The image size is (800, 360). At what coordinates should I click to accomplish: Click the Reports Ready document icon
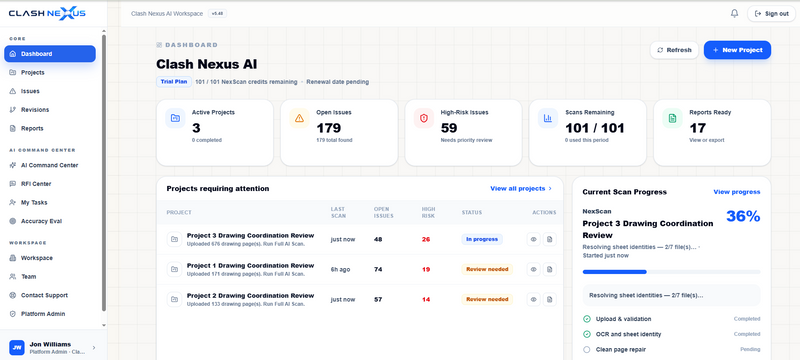pyautogui.click(x=672, y=118)
